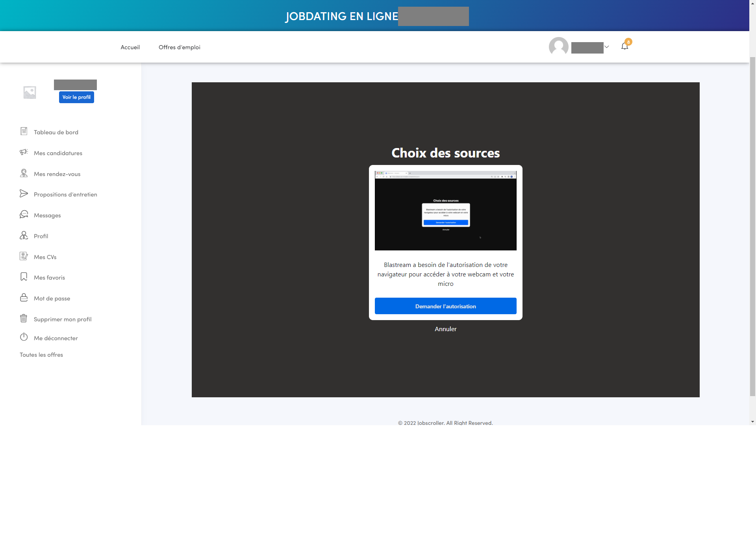Viewport: 756px width, 541px height.
Task: Click the bookmark icon for Mes favoris
Action: click(x=24, y=277)
